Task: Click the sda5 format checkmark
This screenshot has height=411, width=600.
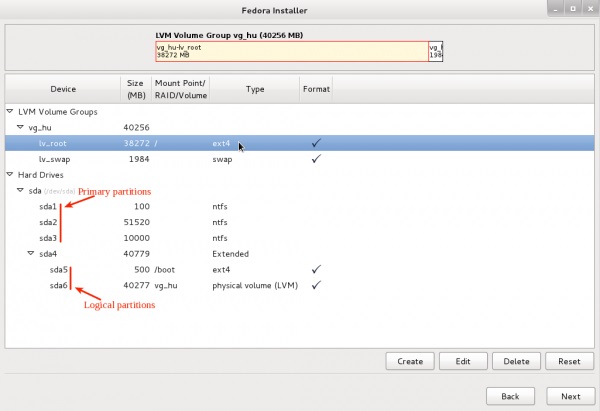Action: click(x=316, y=269)
